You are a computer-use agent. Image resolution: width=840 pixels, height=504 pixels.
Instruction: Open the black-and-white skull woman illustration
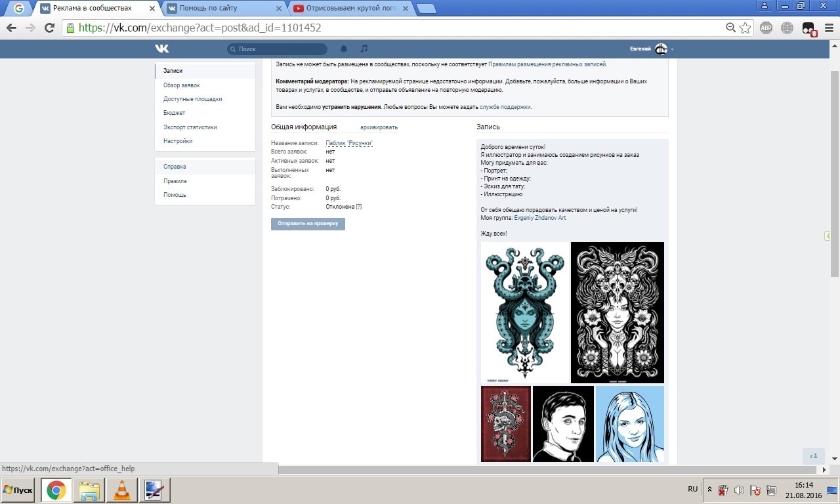click(618, 312)
